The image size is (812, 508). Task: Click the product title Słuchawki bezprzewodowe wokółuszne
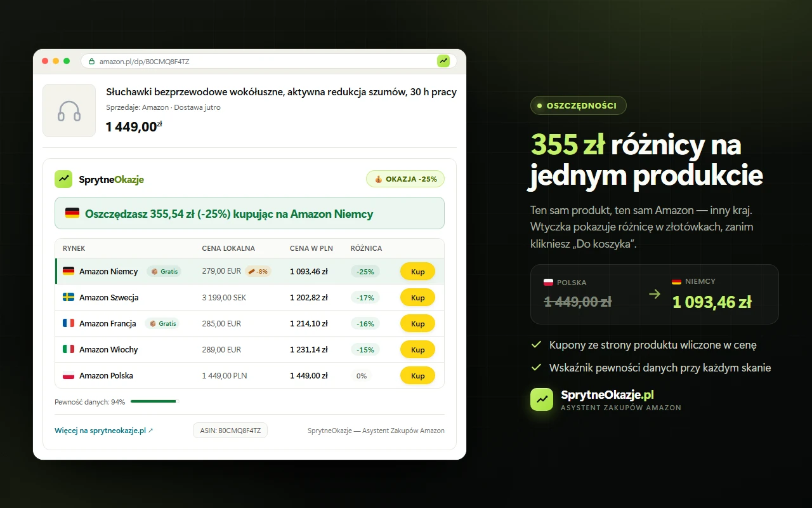[281, 92]
